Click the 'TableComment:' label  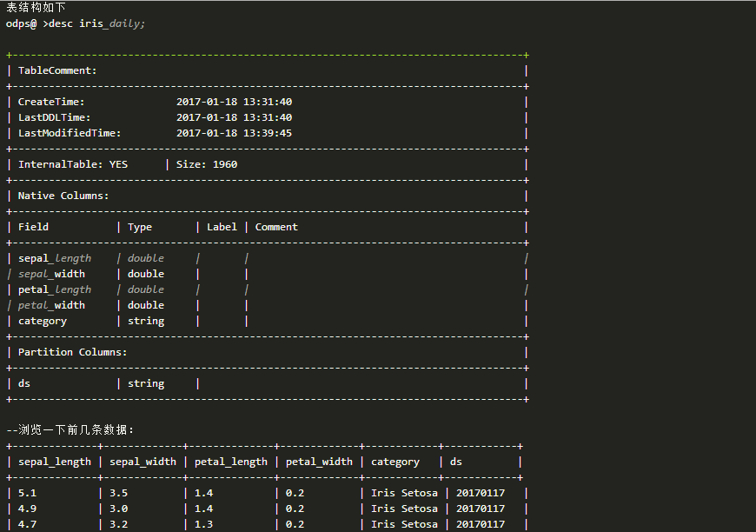(57, 70)
